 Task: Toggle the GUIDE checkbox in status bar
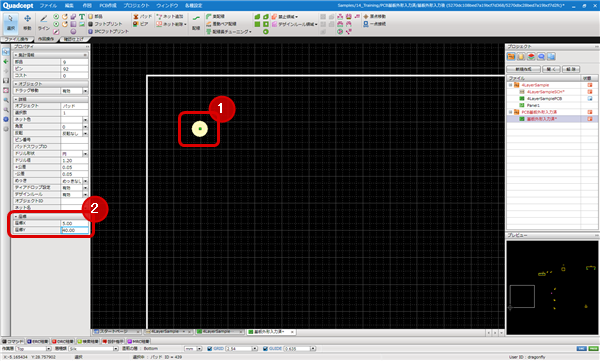point(265,349)
